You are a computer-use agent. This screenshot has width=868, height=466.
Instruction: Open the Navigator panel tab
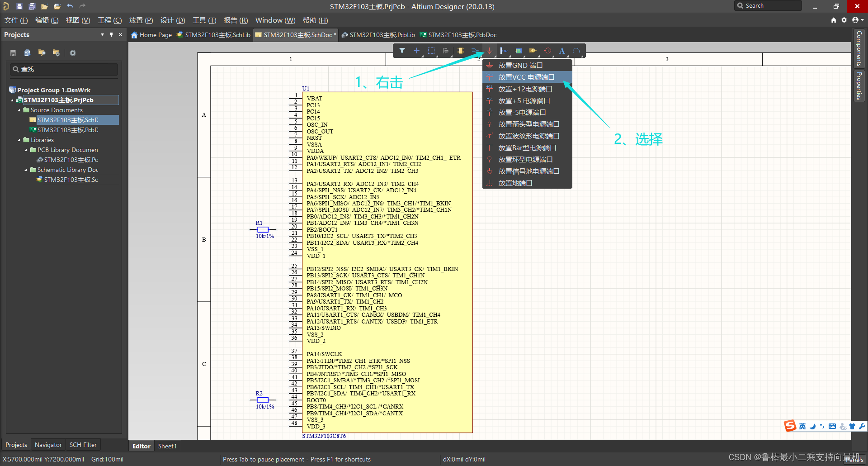48,445
